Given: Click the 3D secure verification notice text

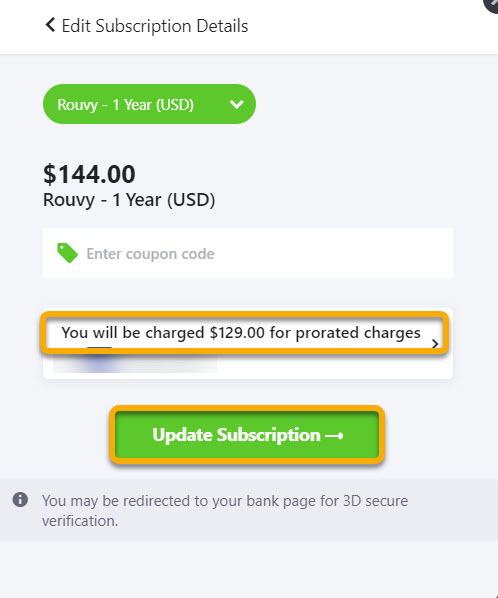Looking at the screenshot, I should tap(225, 510).
